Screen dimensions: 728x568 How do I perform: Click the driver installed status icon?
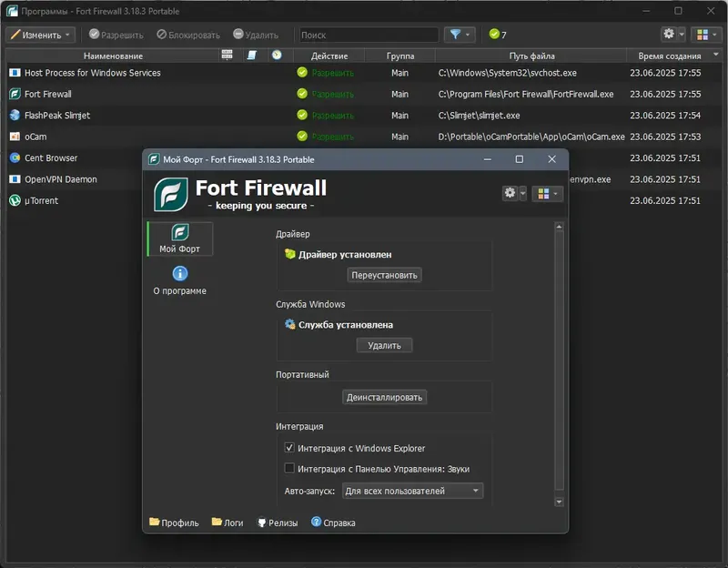tap(290, 254)
